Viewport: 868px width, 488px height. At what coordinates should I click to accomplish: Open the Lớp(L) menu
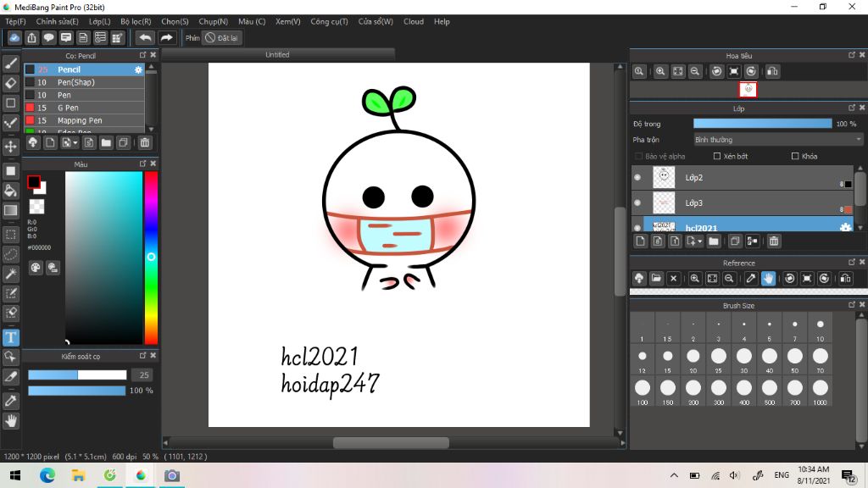(x=100, y=21)
